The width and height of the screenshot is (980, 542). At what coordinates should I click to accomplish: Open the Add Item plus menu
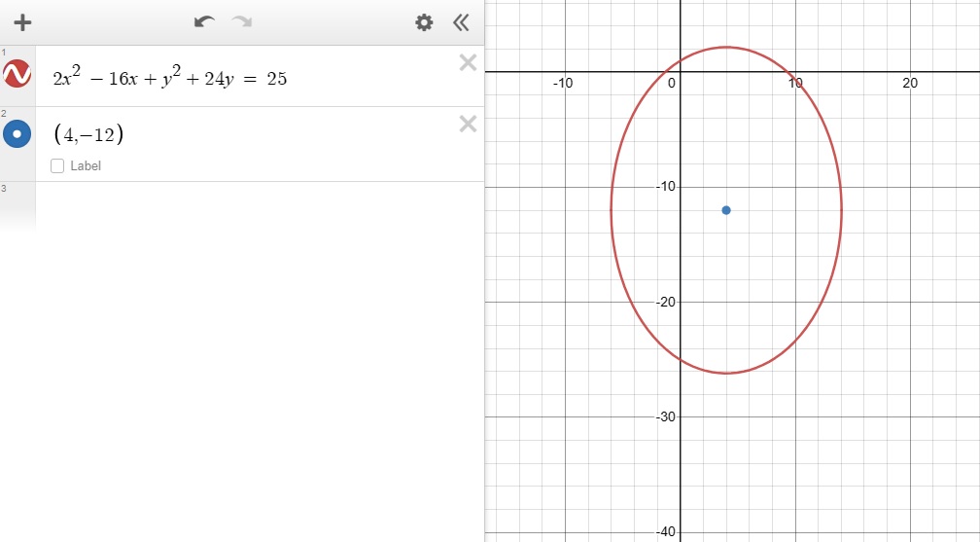(23, 22)
